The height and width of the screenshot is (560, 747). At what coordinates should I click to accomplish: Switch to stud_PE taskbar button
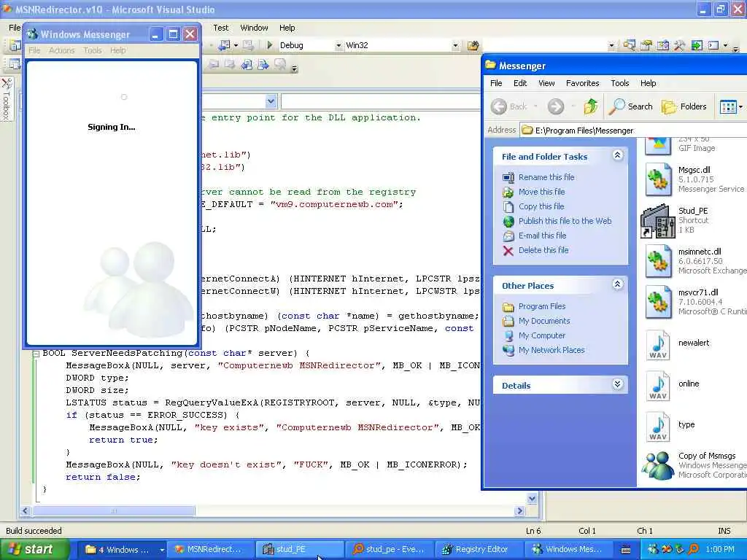300,549
